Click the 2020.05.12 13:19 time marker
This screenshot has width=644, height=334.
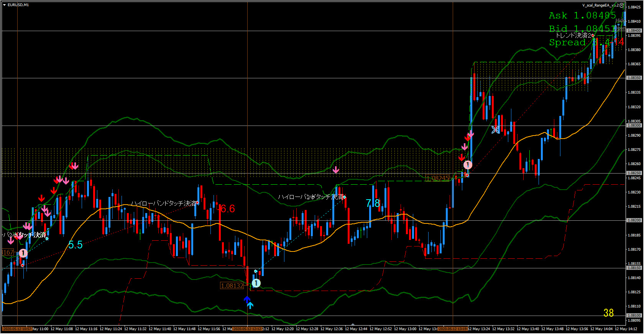[453, 329]
